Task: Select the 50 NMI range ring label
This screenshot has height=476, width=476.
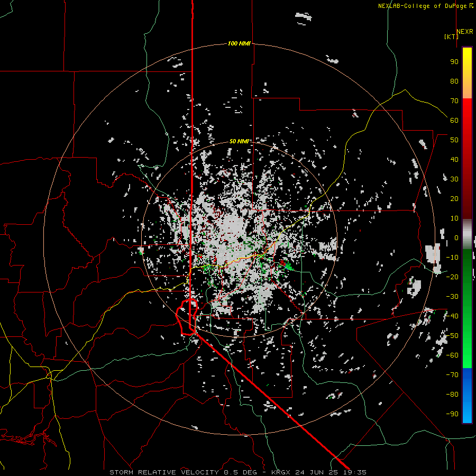Action: point(239,141)
